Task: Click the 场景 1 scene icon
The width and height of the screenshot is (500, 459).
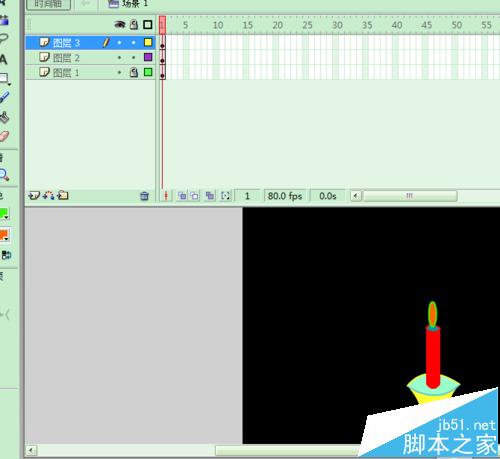Action: (x=114, y=4)
